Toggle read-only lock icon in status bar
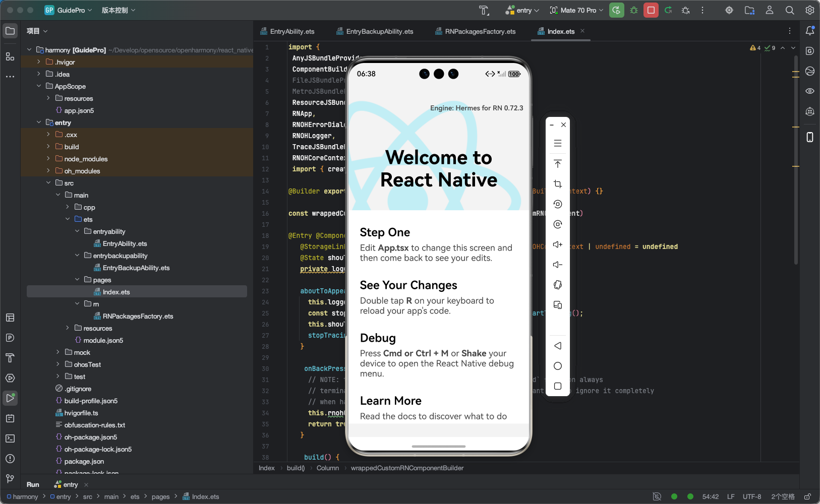Screen dimensions: 820x504 click(807, 496)
